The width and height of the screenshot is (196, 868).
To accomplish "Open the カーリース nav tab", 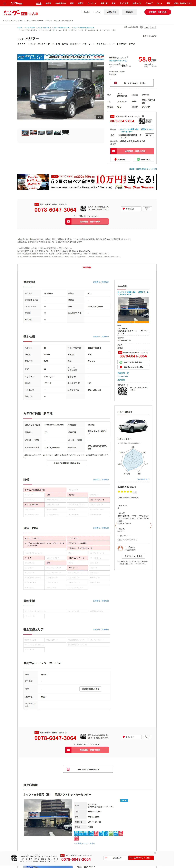I will pos(92,3).
